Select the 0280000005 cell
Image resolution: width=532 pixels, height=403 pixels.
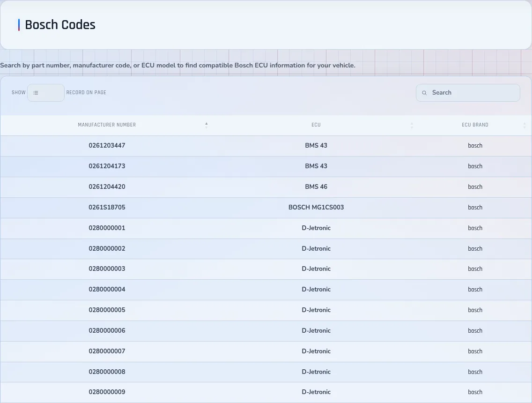(x=107, y=310)
